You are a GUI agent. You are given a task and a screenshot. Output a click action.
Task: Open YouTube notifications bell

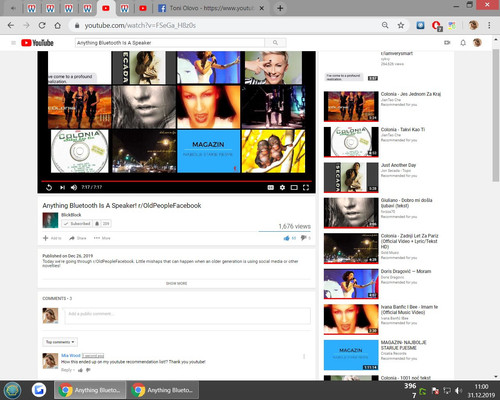point(463,43)
